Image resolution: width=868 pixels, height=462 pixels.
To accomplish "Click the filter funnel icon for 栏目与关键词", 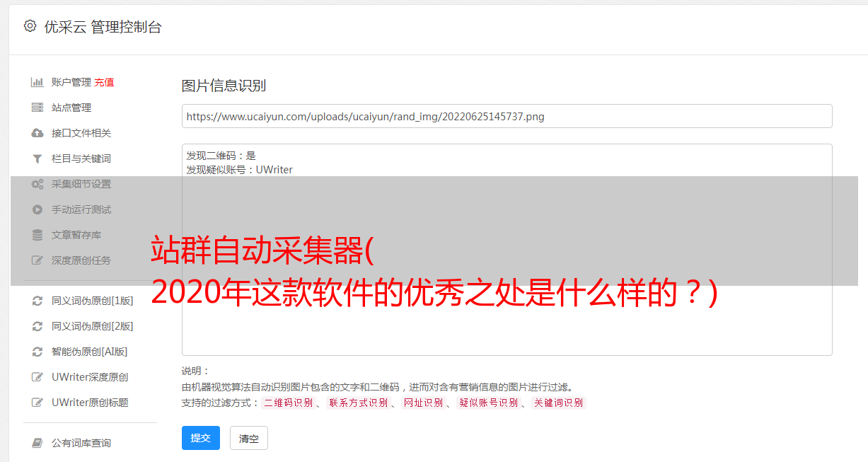I will coord(37,158).
